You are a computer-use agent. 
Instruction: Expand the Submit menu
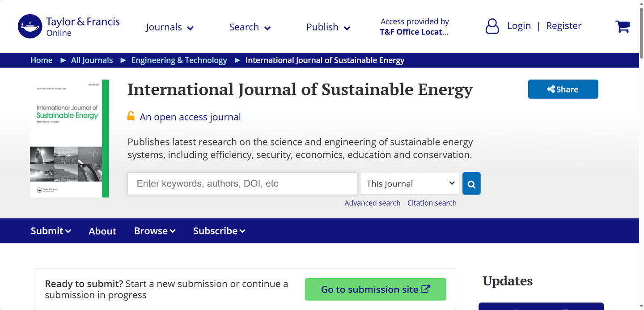click(50, 231)
